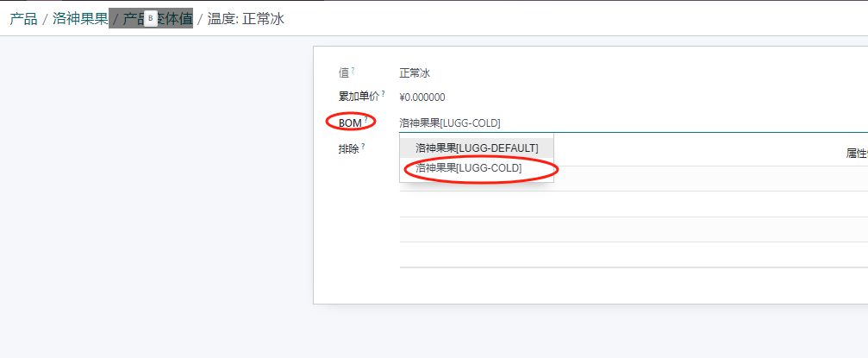Choose 洛神果果[LUGG-COLD] option in dropdown list

point(469,168)
